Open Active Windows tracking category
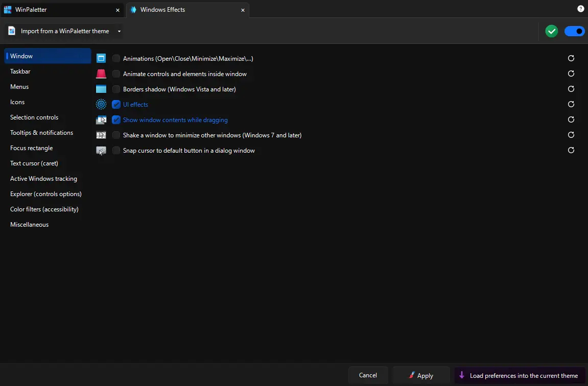Image resolution: width=588 pixels, height=386 pixels. (x=48, y=179)
